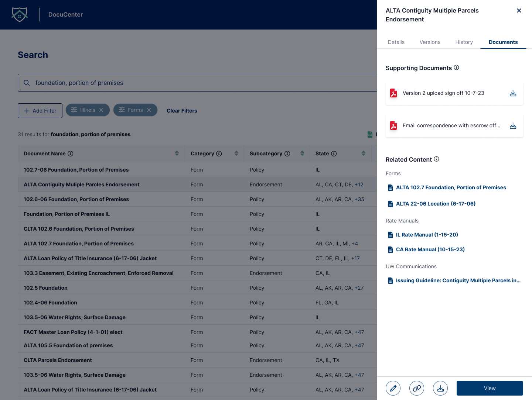532x400 pixels.
Task: Expand +17 states for first ALTA Loan Policy row
Action: tap(355, 258)
